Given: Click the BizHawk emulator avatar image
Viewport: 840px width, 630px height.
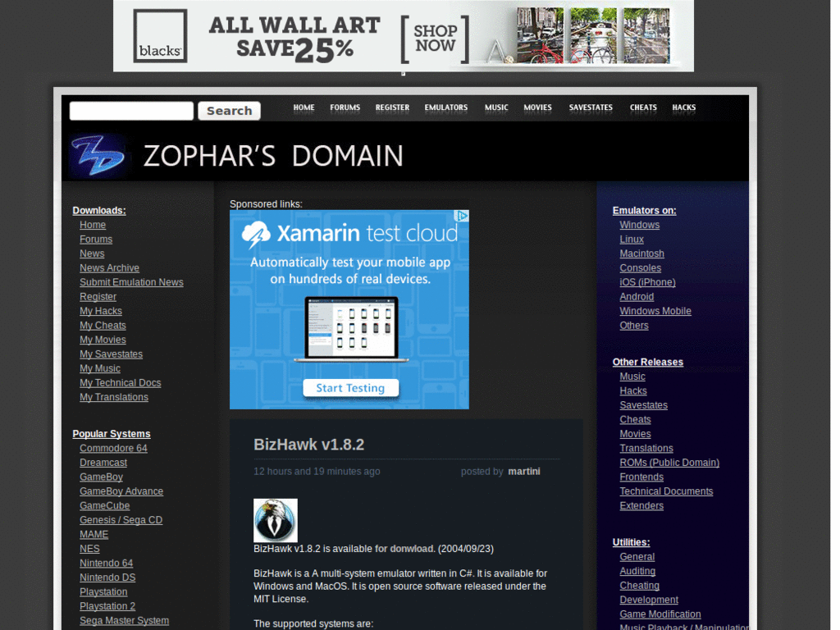Looking at the screenshot, I should coord(275,520).
